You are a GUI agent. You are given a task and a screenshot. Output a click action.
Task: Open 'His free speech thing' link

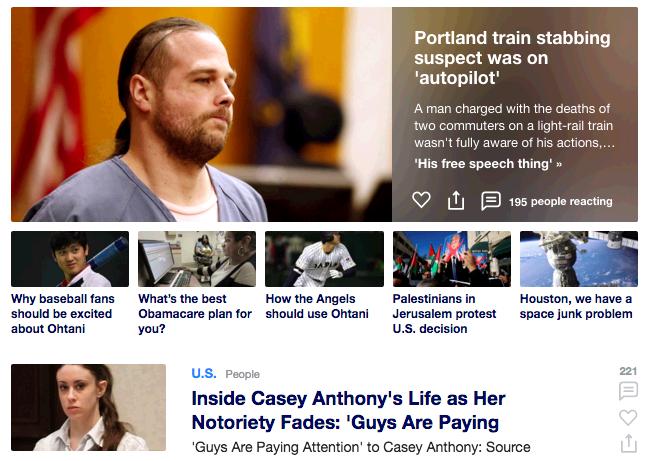(488, 164)
